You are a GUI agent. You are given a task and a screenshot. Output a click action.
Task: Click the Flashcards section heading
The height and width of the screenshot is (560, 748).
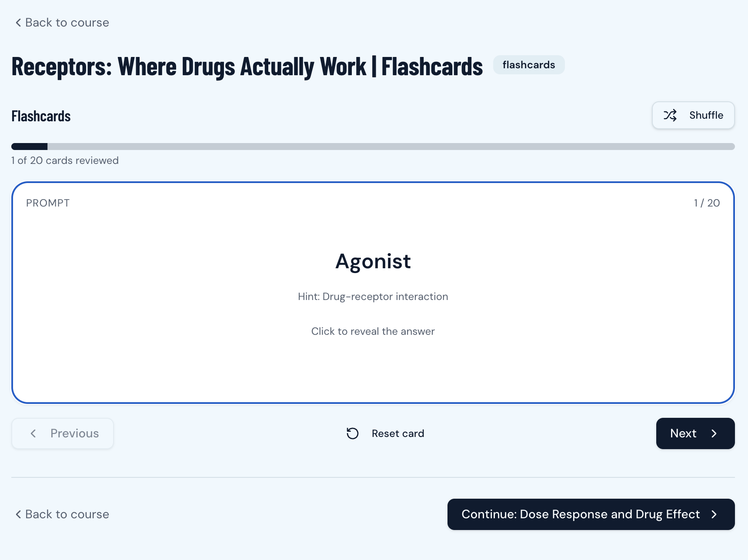[41, 116]
